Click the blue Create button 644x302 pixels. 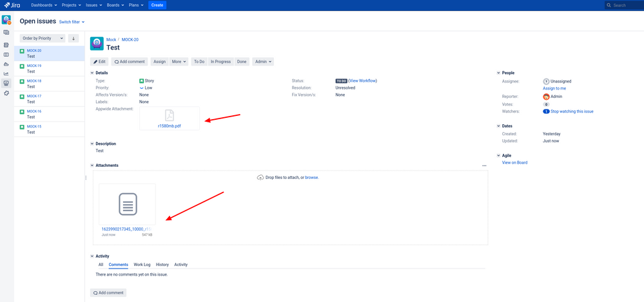157,5
